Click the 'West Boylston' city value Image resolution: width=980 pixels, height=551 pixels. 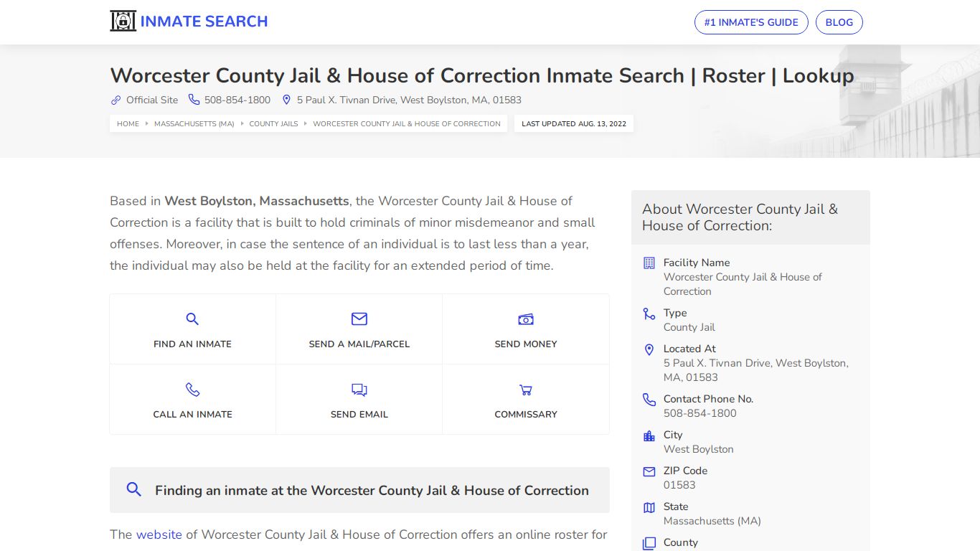[x=699, y=449]
